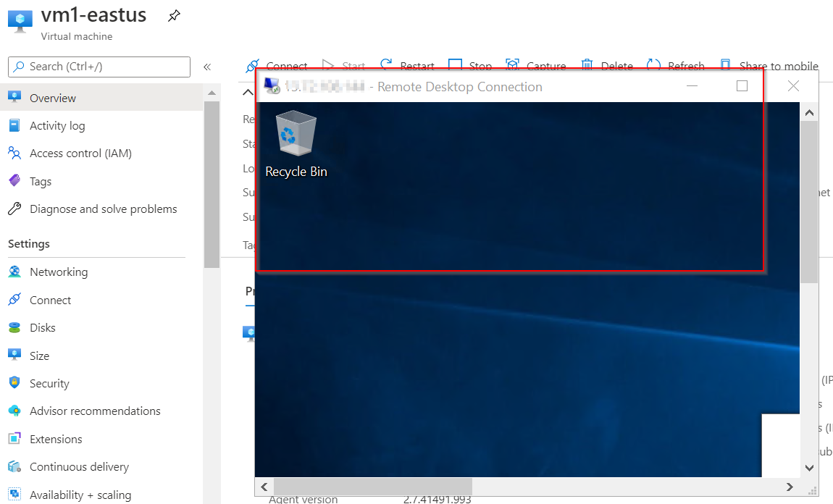Image resolution: width=833 pixels, height=504 pixels.
Task: Stop the virtual machine via the Stop icon
Action: [455, 64]
